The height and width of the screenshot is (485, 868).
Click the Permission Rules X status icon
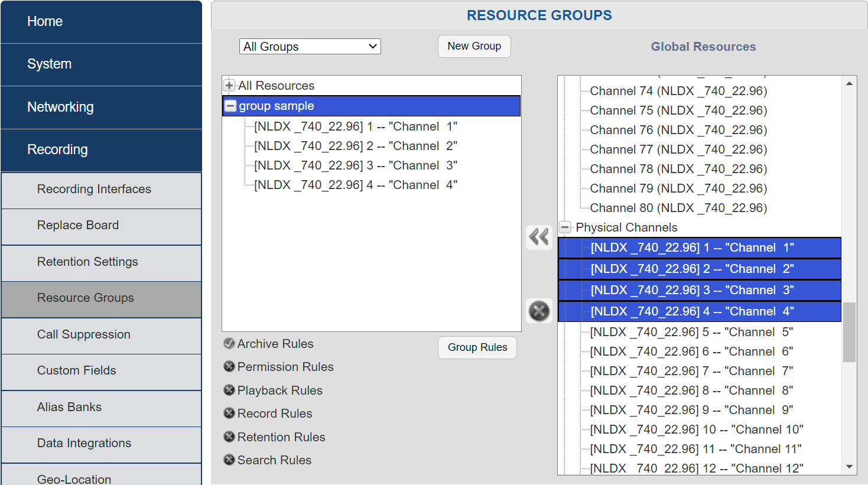pos(229,367)
